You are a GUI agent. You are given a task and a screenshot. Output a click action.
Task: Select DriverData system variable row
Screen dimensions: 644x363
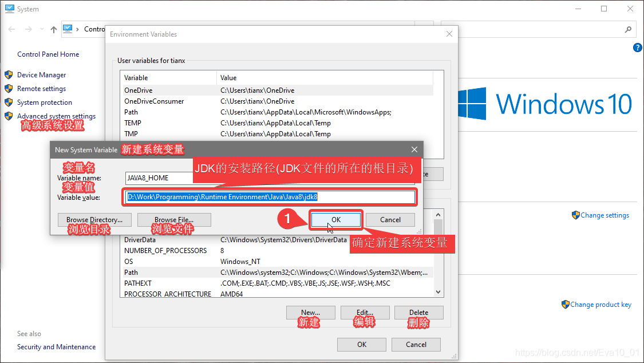(277, 240)
